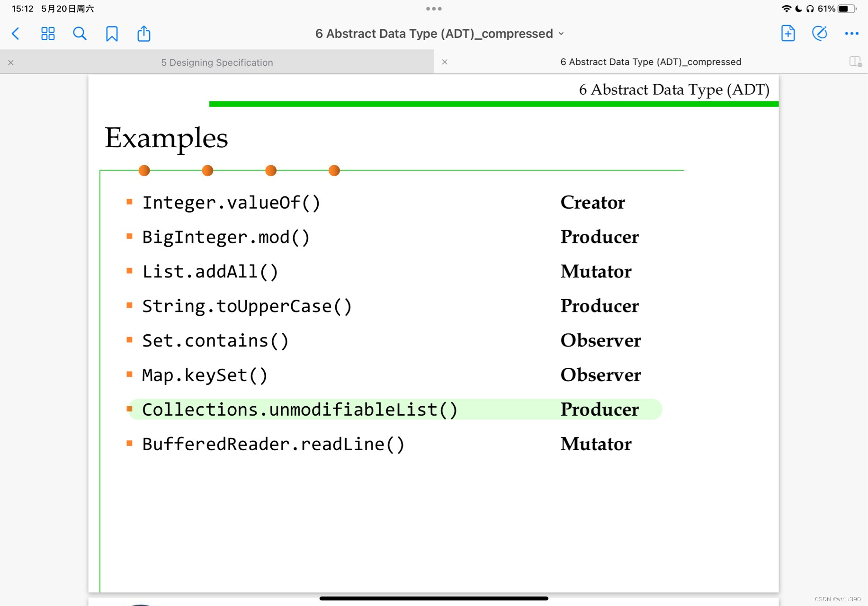Viewport: 868px width, 606px height.
Task: Tap the Do Not Disturb moon icon
Action: (798, 9)
